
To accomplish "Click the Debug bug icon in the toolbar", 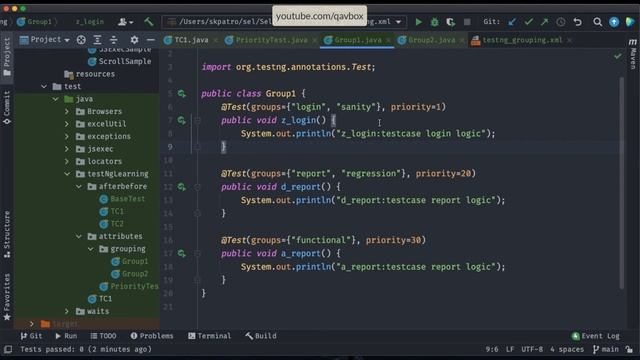I will tap(435, 22).
